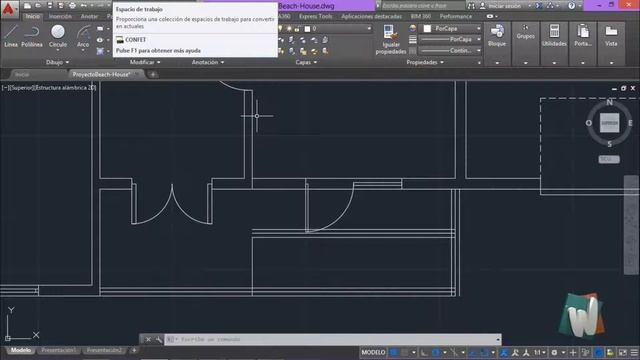Image resolution: width=640 pixels, height=360 pixels.
Task: Switch to the Presentación1 layout tab
Action: tap(59, 350)
